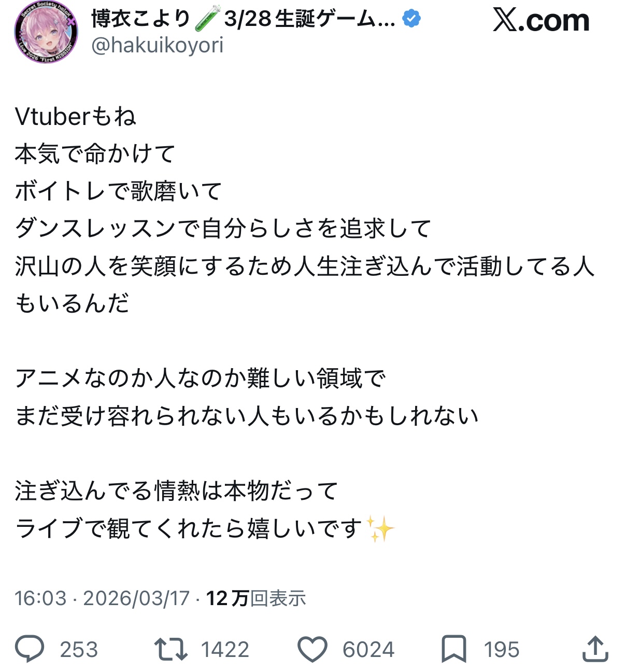The image size is (625, 672).
Task: Click the test tube emoji in the display name
Action: 208,19
